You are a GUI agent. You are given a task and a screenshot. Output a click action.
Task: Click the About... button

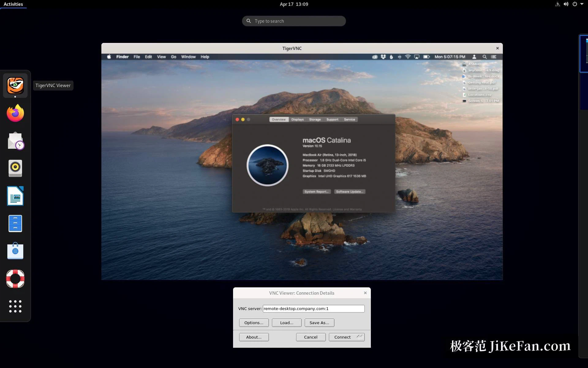click(254, 337)
